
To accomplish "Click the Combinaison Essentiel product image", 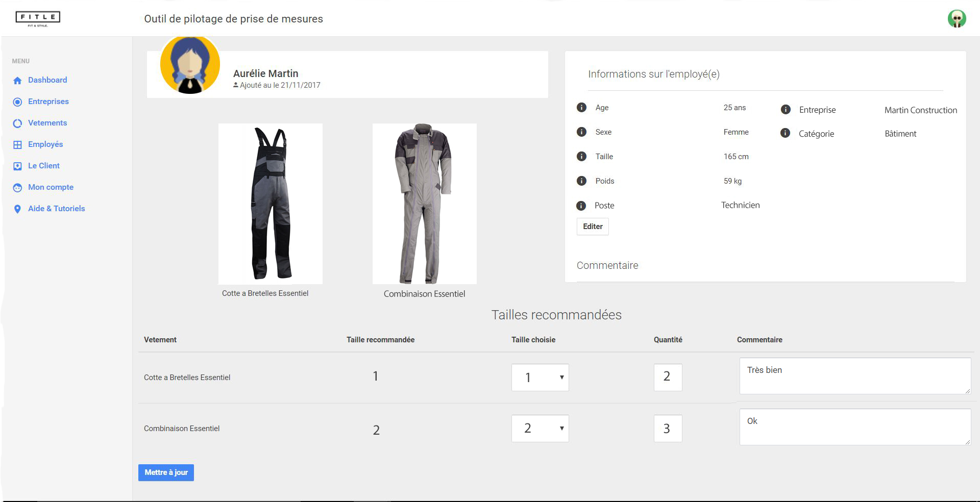I will [x=424, y=204].
